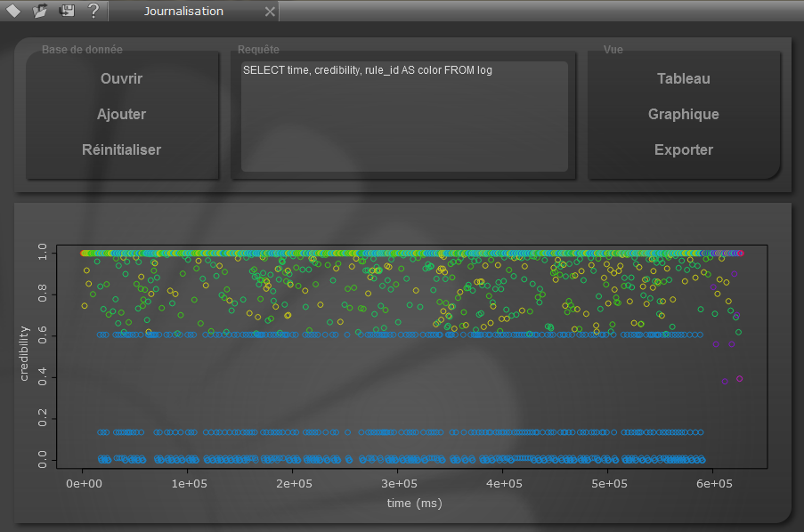Click the time (ms) axis label
The image size is (804, 532).
[414, 504]
